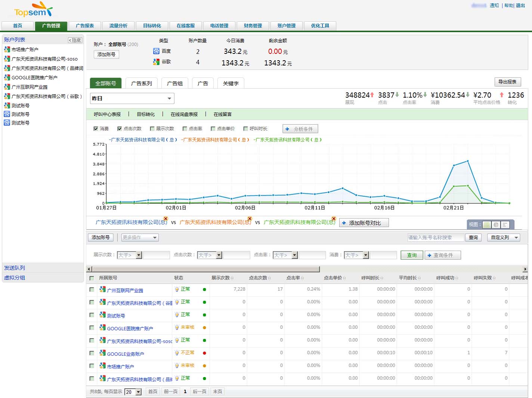Click account icon beside 市场推广账户 in sidebar
Image resolution: width=532 pixels, height=398 pixels.
(7, 49)
